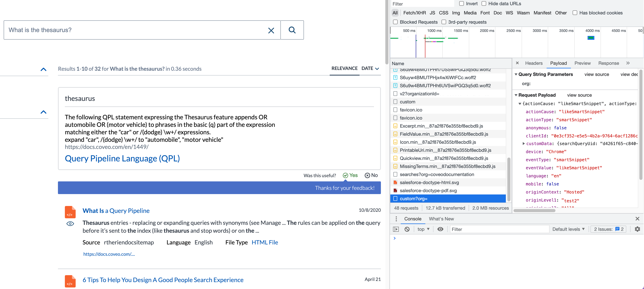The image size is (644, 289).
Task: Select the searches?org=coveodocumentation request row
Action: 448,174
